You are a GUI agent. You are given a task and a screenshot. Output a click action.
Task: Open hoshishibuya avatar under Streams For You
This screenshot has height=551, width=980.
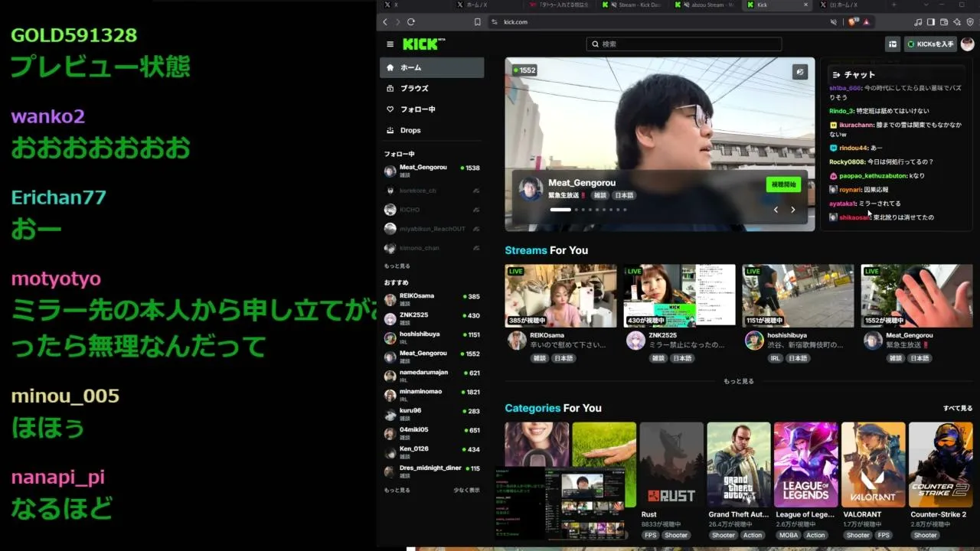[x=755, y=341]
